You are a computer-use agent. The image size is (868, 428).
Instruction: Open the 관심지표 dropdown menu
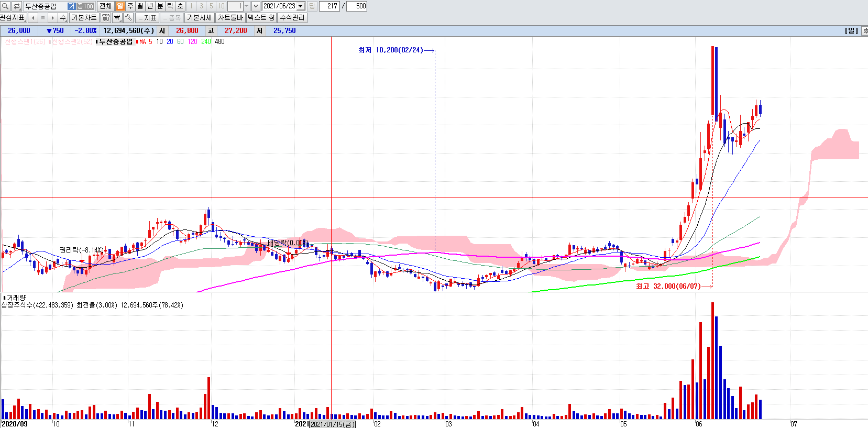click(13, 18)
